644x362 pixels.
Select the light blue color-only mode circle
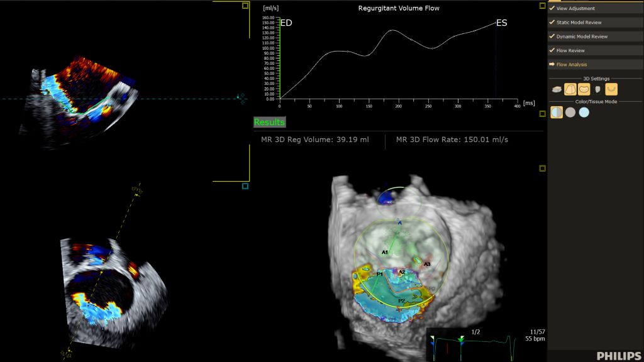584,112
